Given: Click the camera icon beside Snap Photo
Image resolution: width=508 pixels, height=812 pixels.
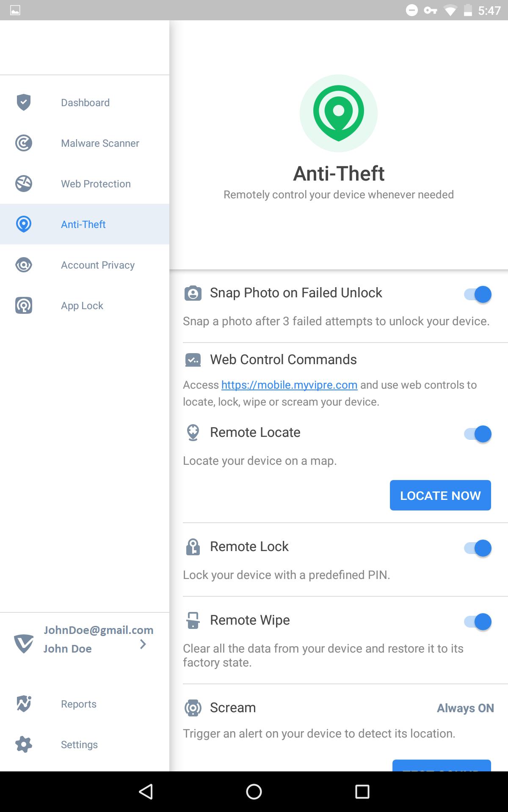Looking at the screenshot, I should pos(193,293).
